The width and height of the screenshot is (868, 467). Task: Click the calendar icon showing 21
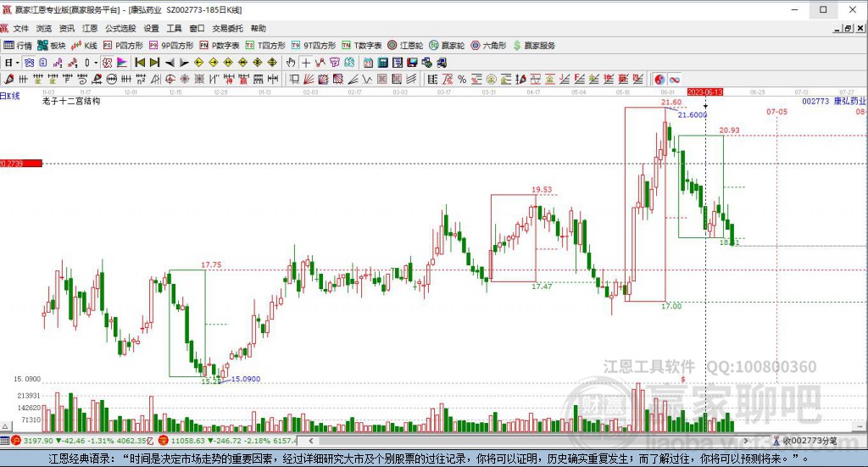click(368, 63)
